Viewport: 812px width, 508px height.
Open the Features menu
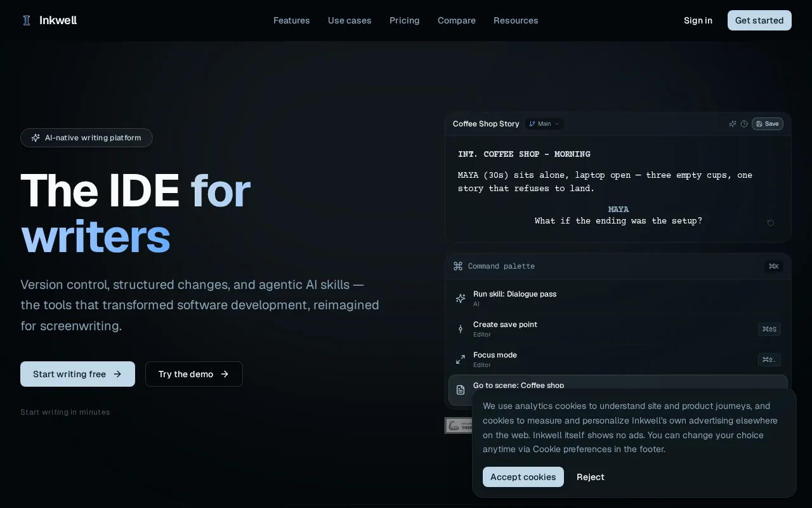292,20
